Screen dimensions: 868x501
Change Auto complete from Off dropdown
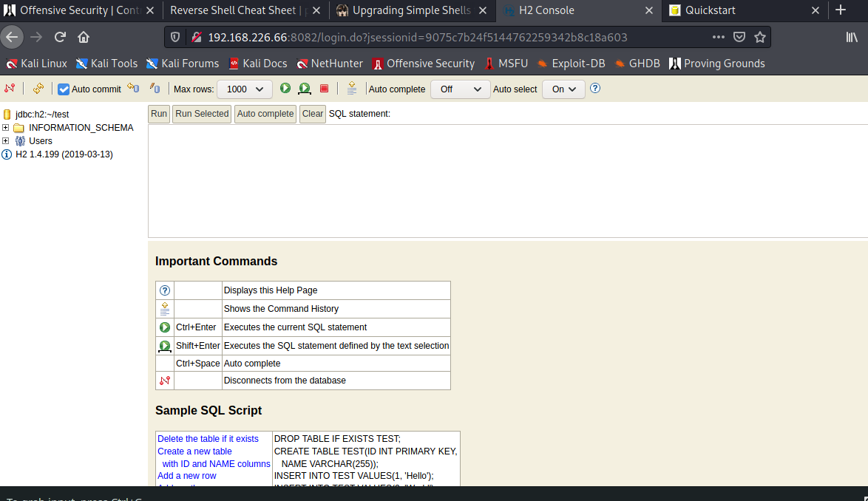point(460,89)
